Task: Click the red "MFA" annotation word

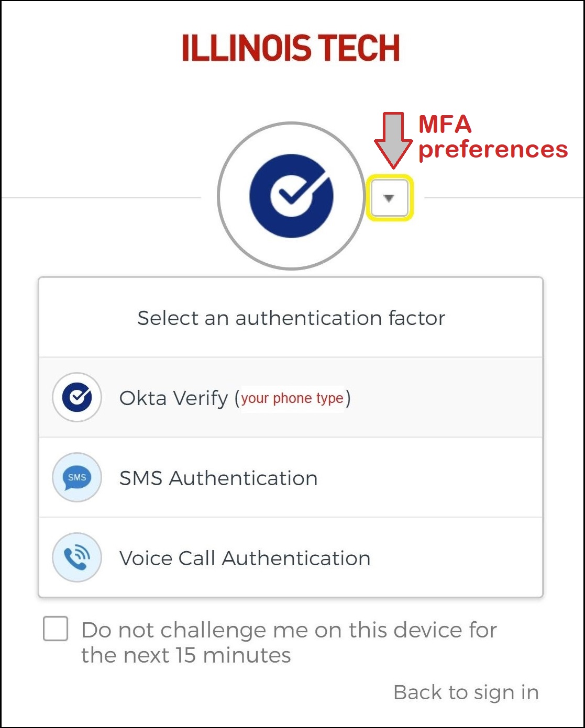Action: click(445, 125)
